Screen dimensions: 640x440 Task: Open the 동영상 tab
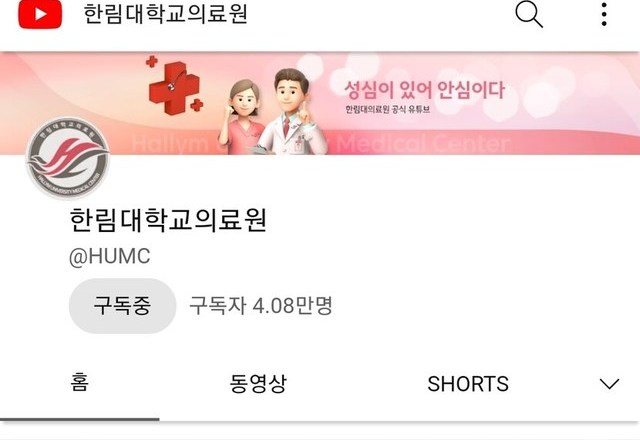click(x=258, y=383)
